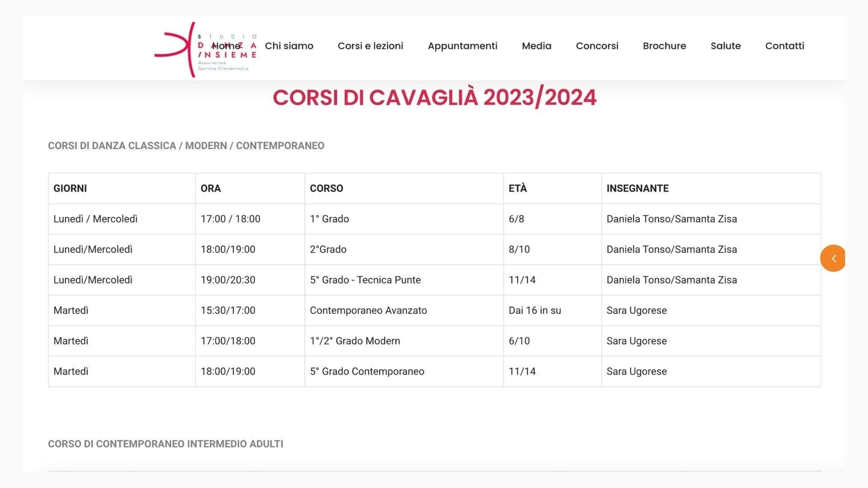Go to Corsi e lezioni page
The height and width of the screenshot is (488, 868).
pos(370,46)
